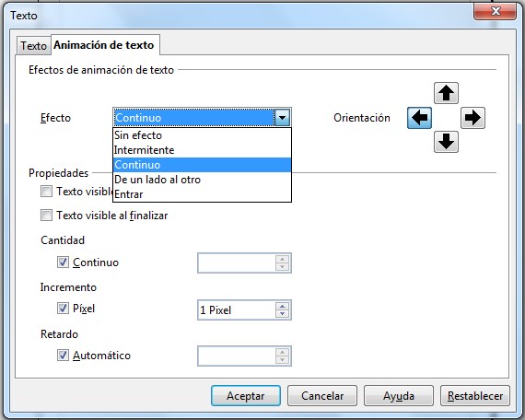This screenshot has width=525, height=420.
Task: Click the Cancelar button
Action: tap(322, 396)
